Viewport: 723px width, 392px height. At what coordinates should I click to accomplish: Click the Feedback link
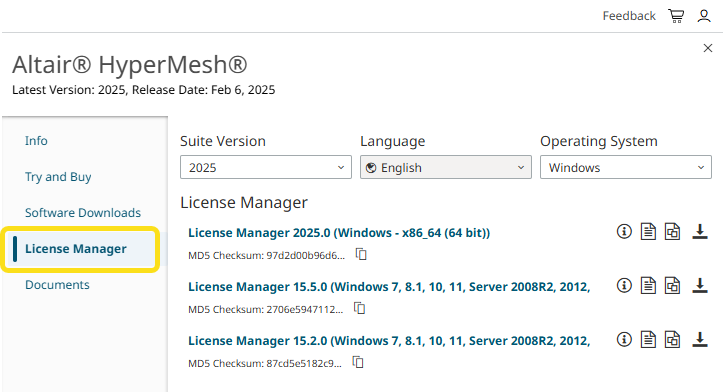click(629, 16)
